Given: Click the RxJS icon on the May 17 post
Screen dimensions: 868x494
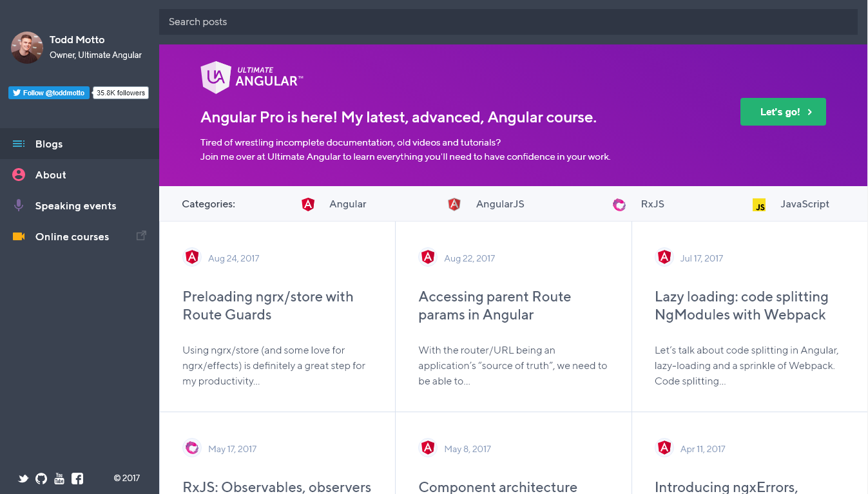Looking at the screenshot, I should [192, 446].
